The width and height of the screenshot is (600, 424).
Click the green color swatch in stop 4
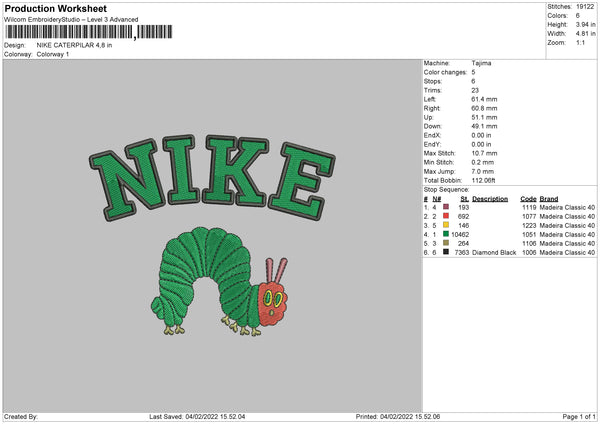pos(446,234)
